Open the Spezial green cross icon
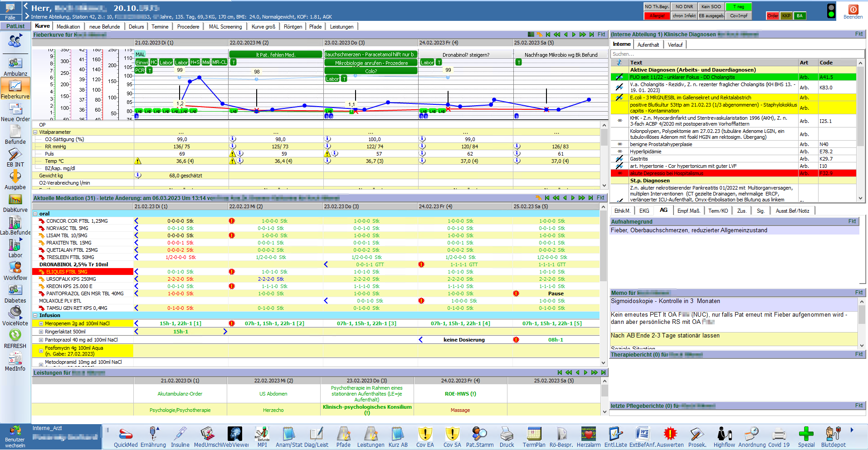Viewport: 868px width, 450px height. (806, 437)
